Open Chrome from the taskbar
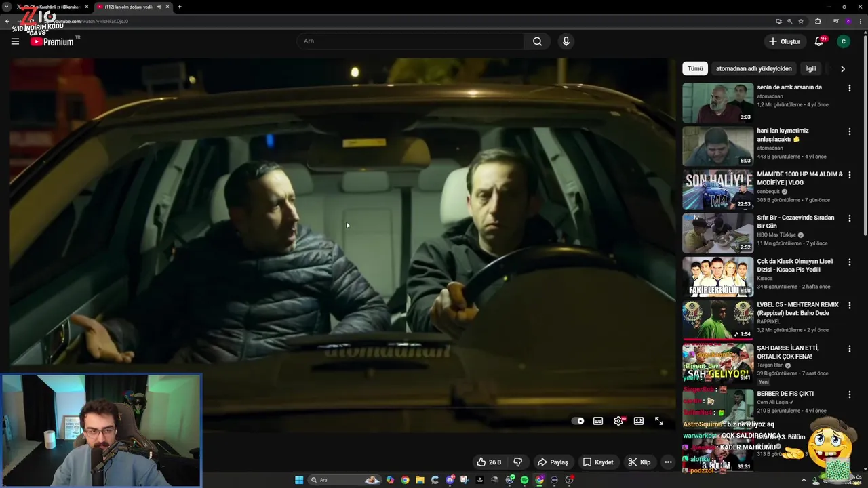Viewport: 868px width, 488px height. (x=405, y=480)
